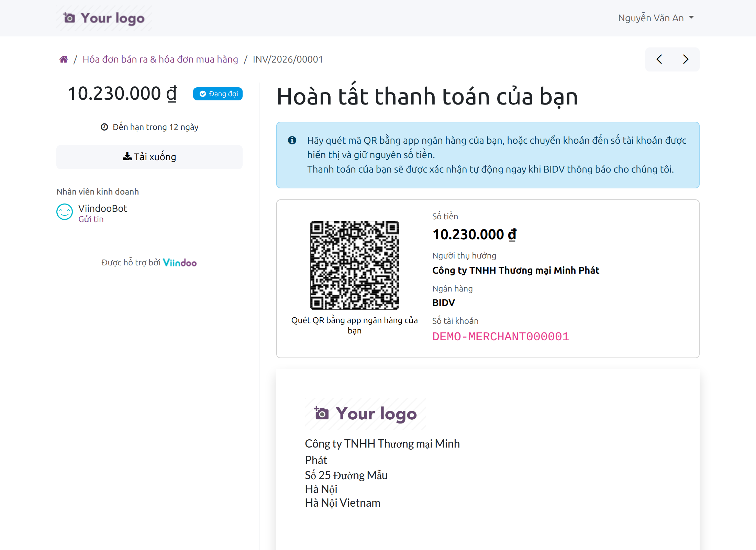Open the Nguyễn Văn An user dropdown
This screenshot has width=756, height=550.
point(656,18)
